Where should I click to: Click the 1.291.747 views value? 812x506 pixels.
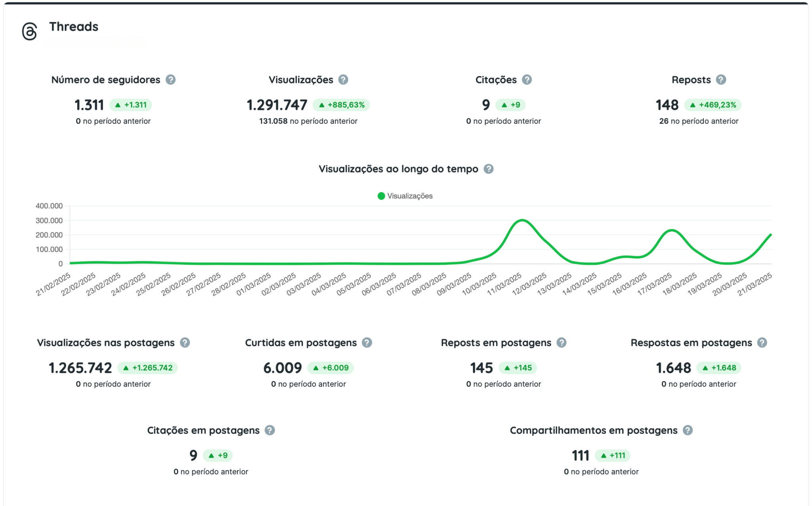(277, 105)
